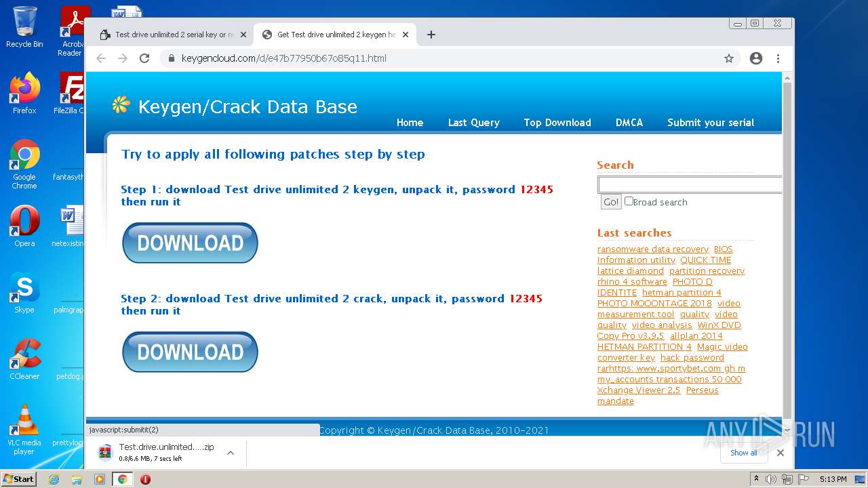Open the media player taskbar icon
Screen dimensions: 868x488
100,479
